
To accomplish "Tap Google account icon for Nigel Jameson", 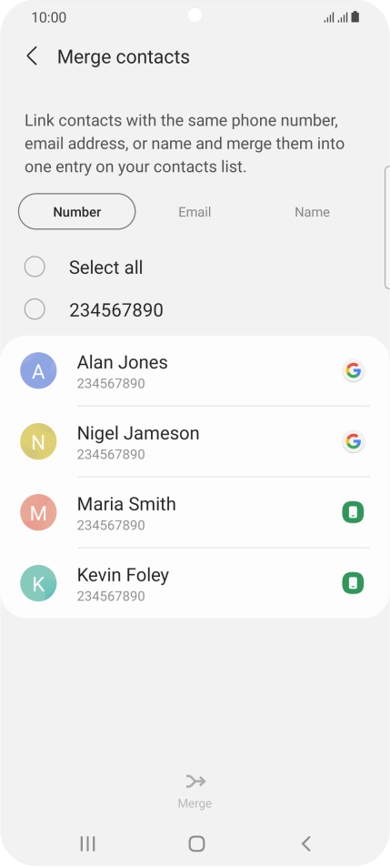I will (353, 441).
